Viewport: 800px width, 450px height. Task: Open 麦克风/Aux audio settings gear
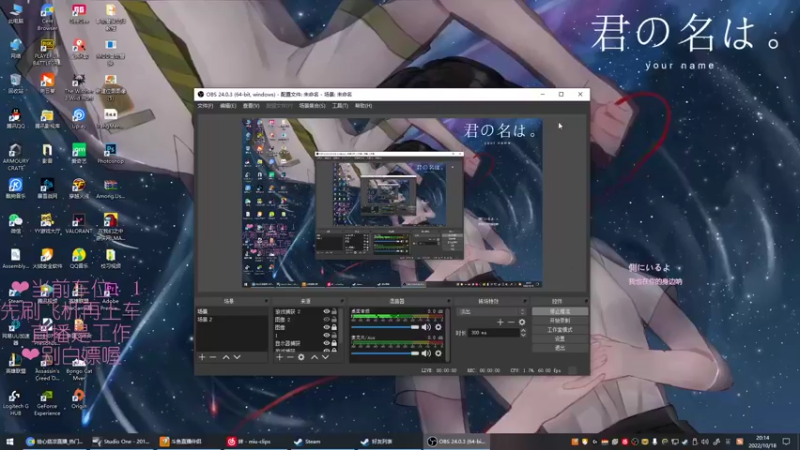tap(438, 353)
